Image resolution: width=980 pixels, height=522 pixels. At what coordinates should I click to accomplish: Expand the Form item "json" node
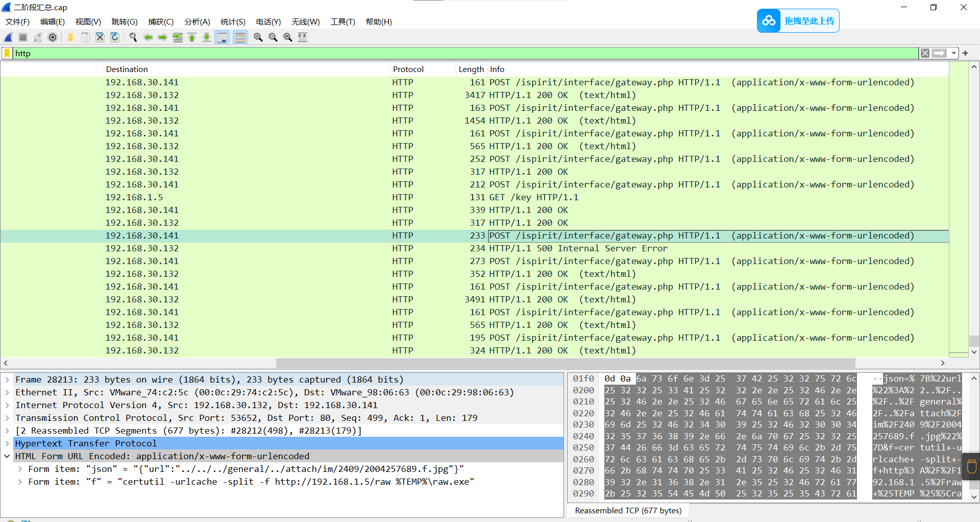[x=20, y=469]
